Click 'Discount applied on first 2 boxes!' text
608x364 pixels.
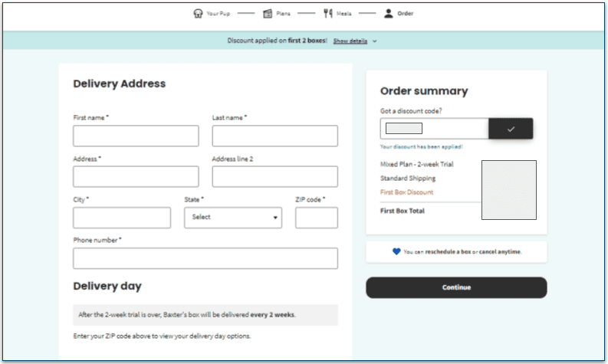tap(278, 41)
